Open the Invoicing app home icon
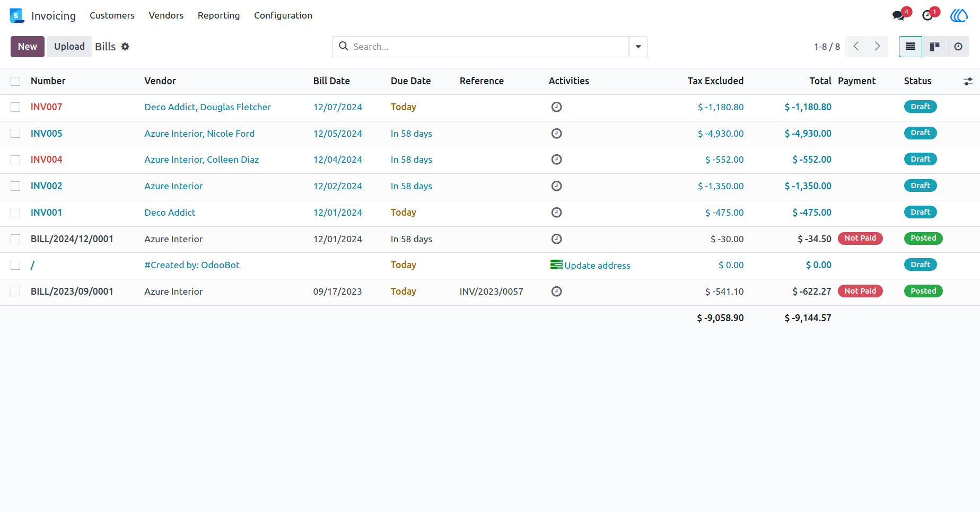Screen dimensions: 980x512 (17, 15)
